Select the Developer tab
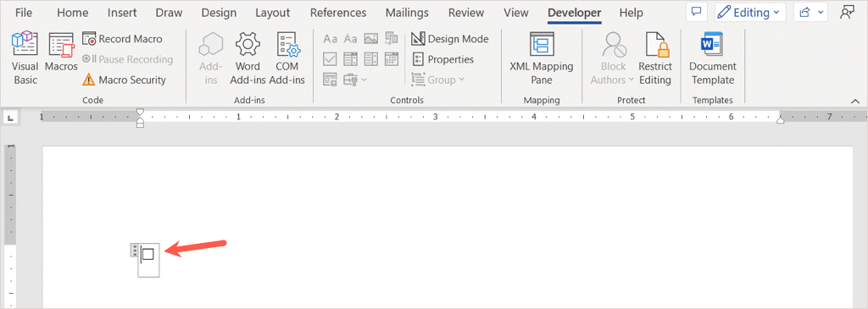868x309 pixels. [x=575, y=13]
